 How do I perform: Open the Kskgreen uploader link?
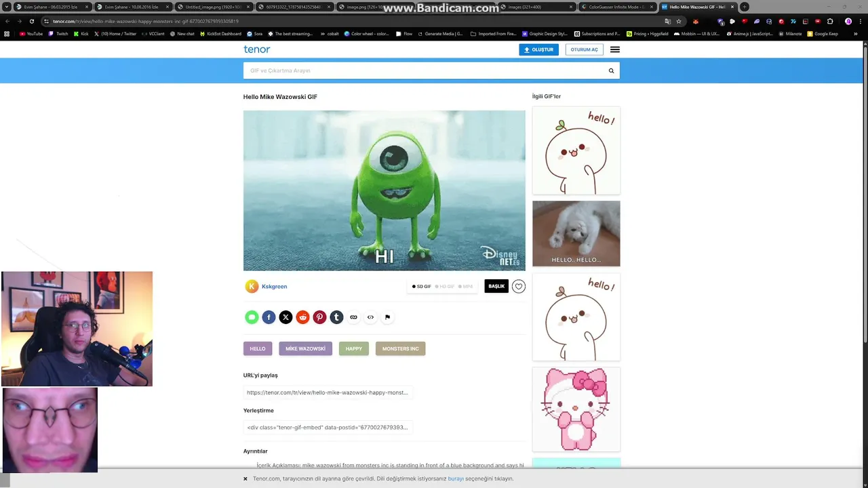pos(274,287)
